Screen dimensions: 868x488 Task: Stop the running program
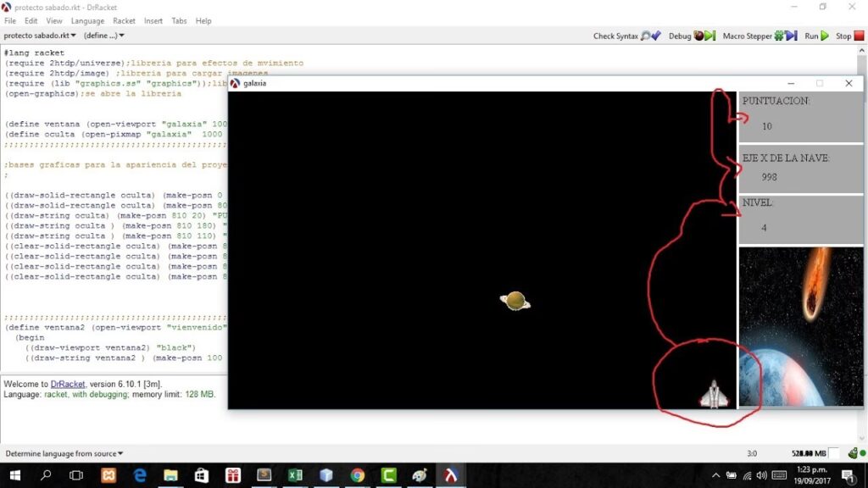click(x=849, y=36)
